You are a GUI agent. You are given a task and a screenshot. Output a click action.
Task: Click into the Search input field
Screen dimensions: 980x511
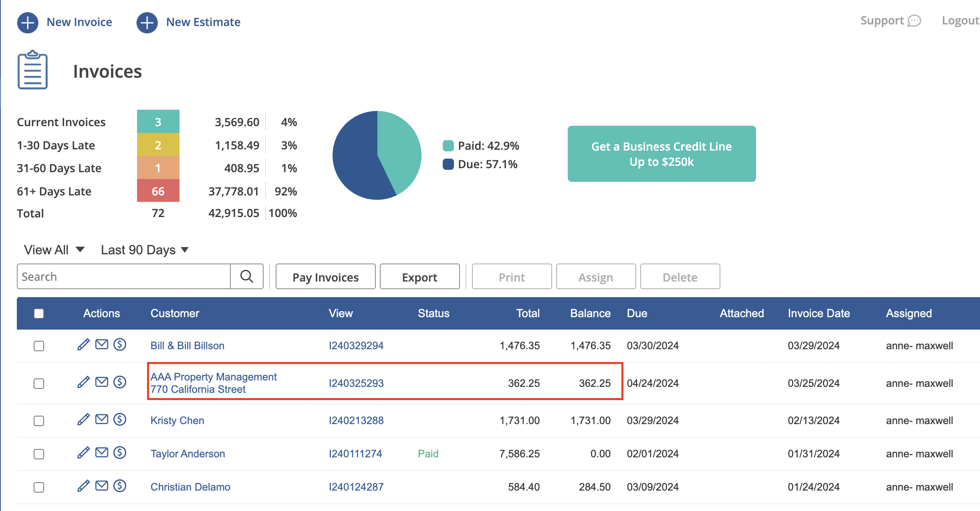click(124, 277)
